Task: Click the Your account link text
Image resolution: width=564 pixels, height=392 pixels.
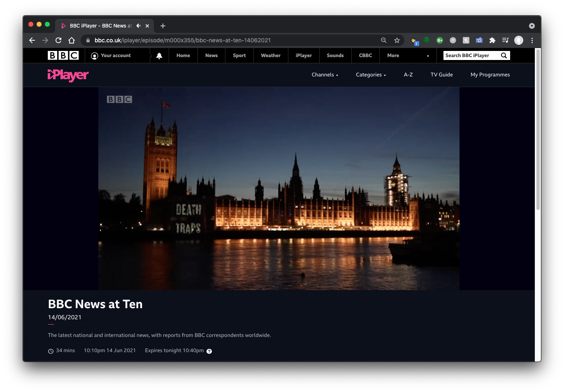Action: [116, 55]
